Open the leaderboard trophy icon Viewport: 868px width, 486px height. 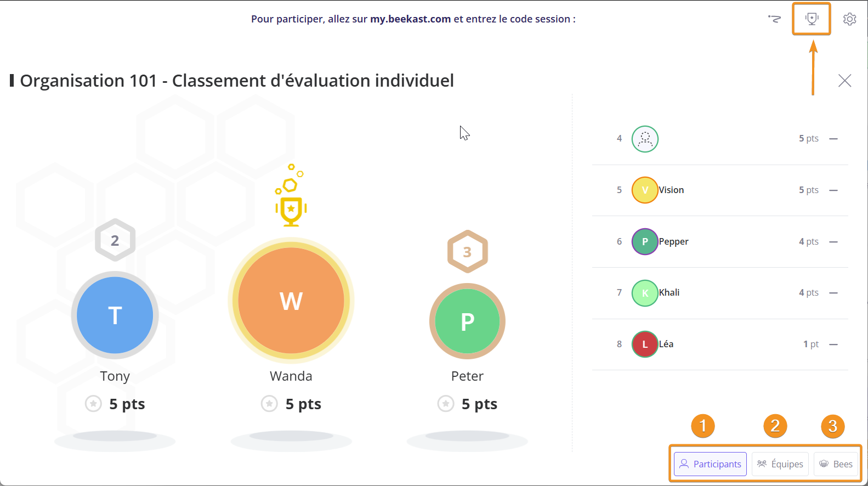pyautogui.click(x=812, y=19)
